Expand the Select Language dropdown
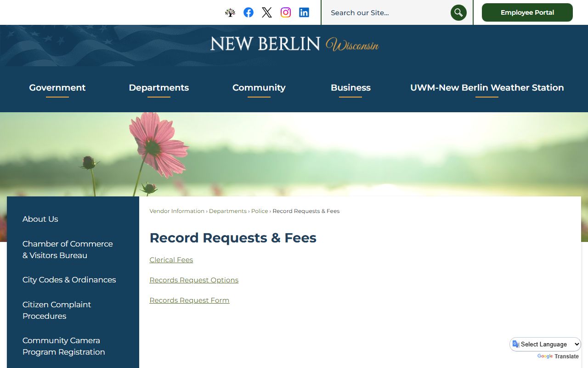The image size is (588, 368). pos(545,344)
